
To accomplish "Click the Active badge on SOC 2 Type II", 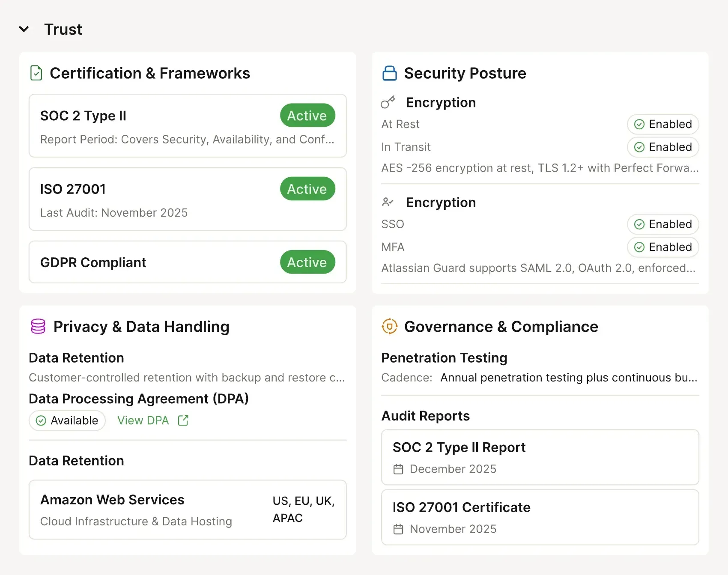I will (307, 116).
